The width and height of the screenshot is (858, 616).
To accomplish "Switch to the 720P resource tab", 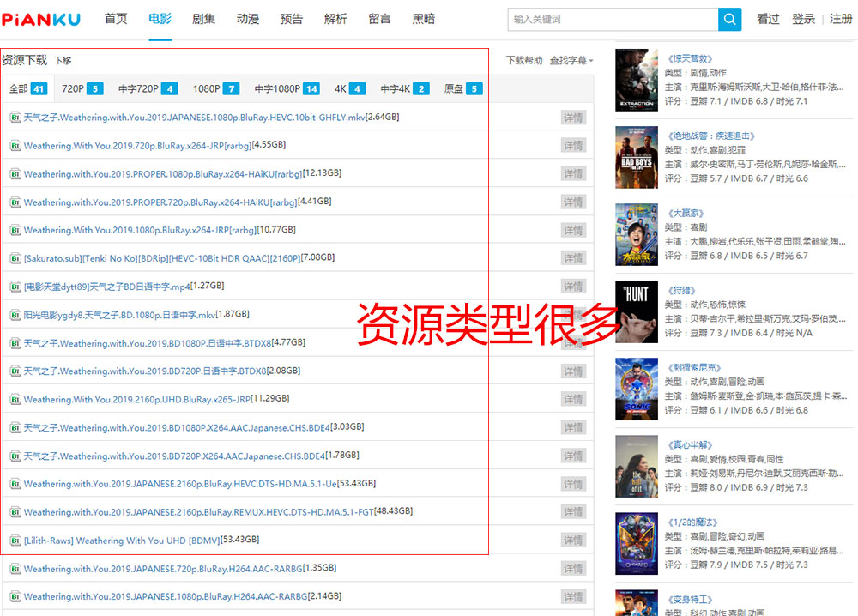I will pos(82,88).
